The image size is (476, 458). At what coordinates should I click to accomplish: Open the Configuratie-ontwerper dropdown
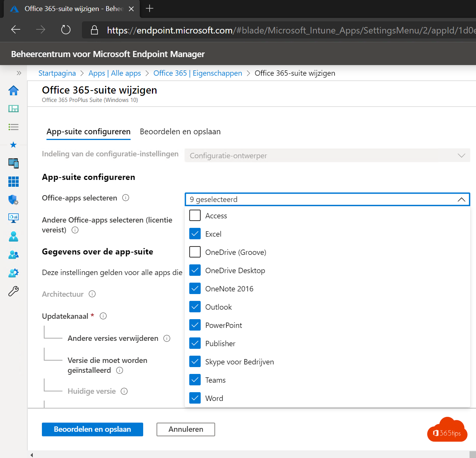(461, 155)
